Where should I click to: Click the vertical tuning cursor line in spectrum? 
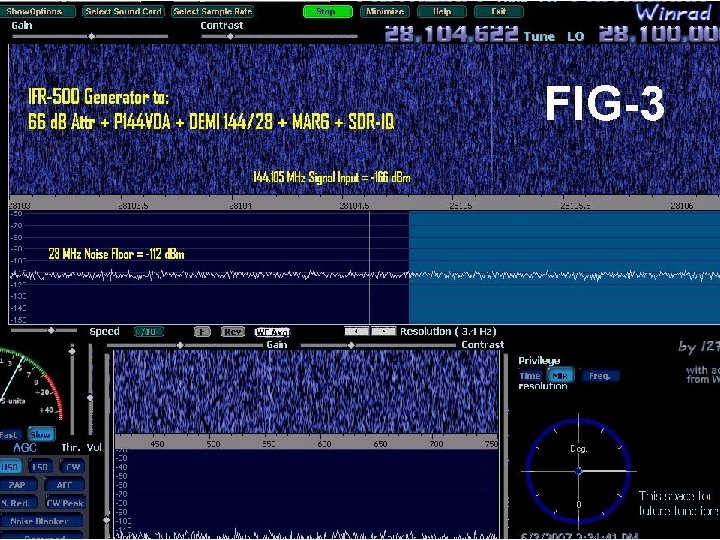click(x=369, y=267)
